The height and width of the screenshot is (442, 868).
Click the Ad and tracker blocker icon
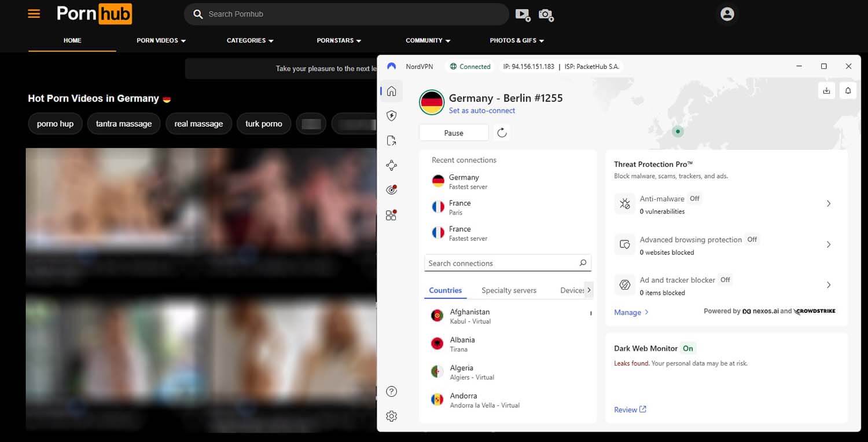coord(625,285)
